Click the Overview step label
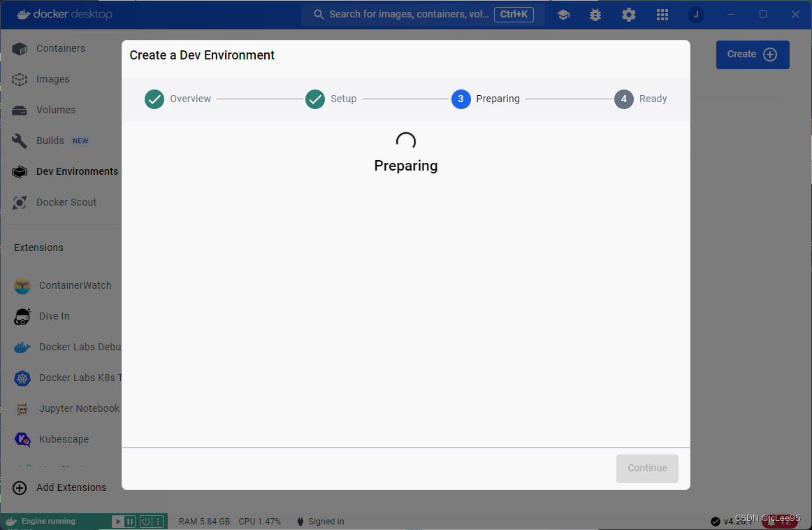 tap(191, 99)
